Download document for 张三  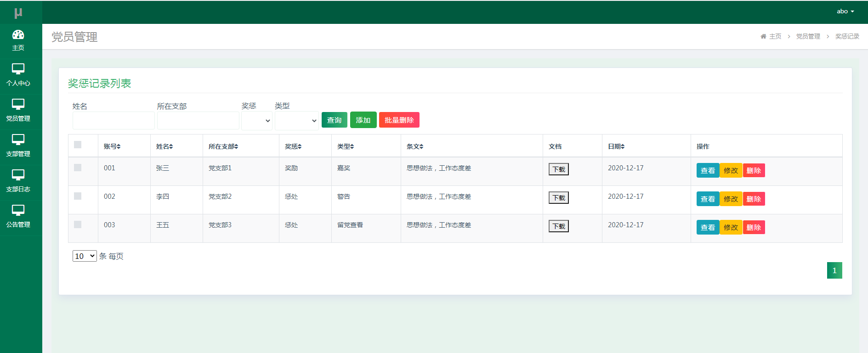559,169
